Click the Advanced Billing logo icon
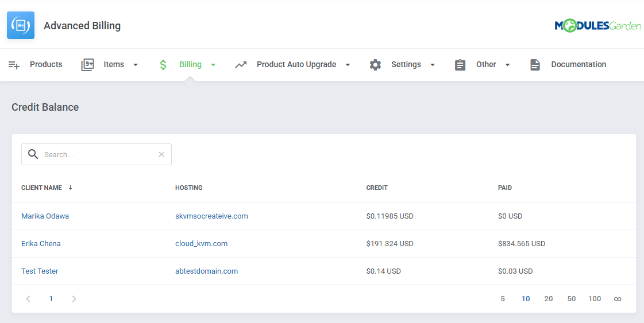 pyautogui.click(x=21, y=25)
